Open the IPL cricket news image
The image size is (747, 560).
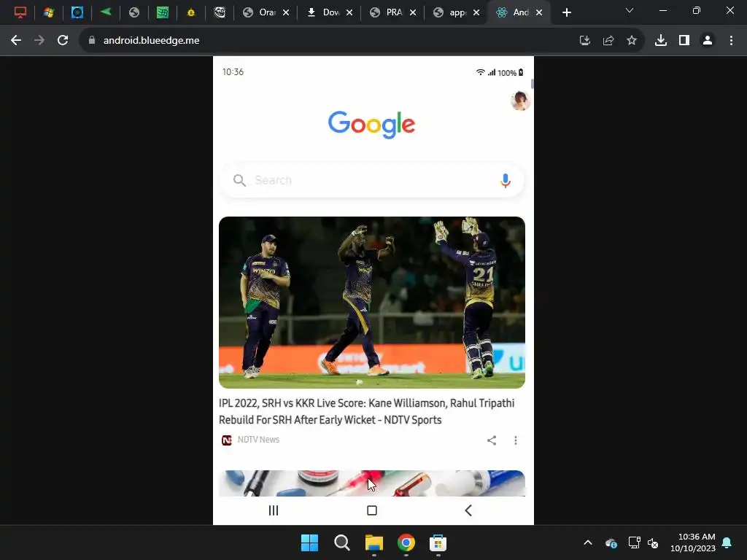(x=372, y=303)
